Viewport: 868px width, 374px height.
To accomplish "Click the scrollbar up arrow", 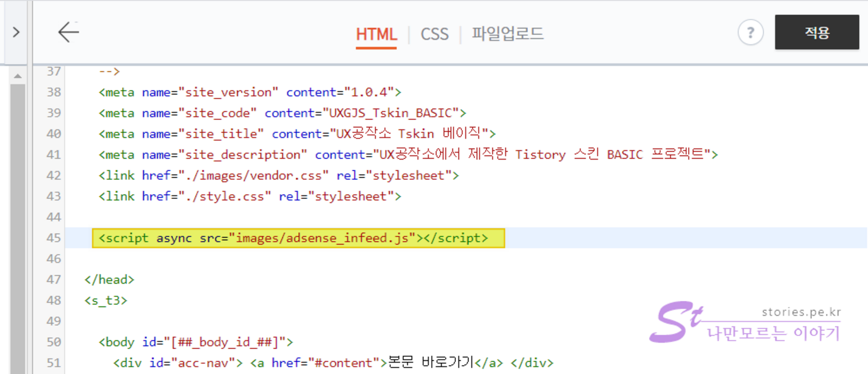I will click(18, 76).
